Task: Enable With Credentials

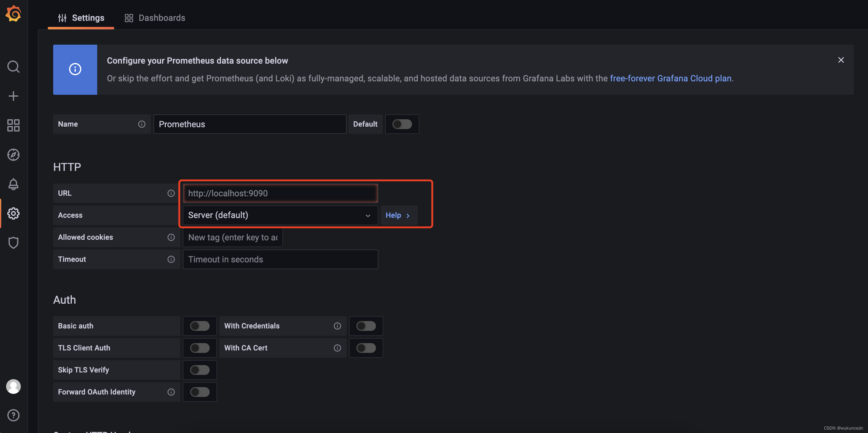Action: pos(366,326)
